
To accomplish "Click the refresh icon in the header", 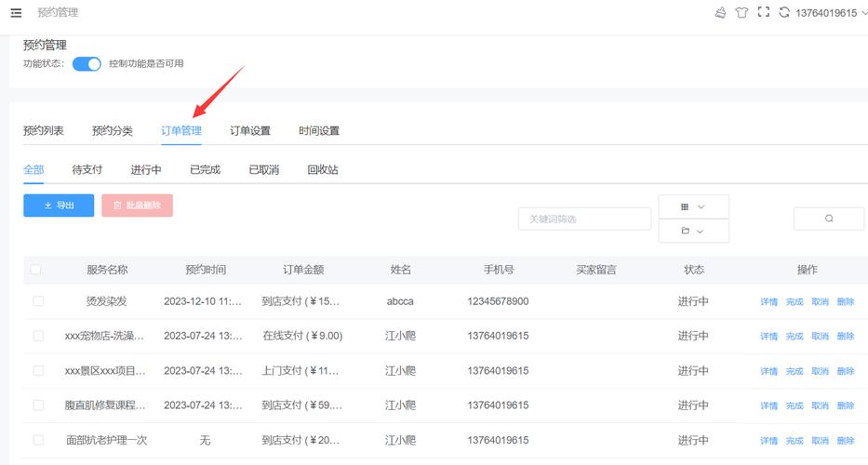I will pos(784,13).
